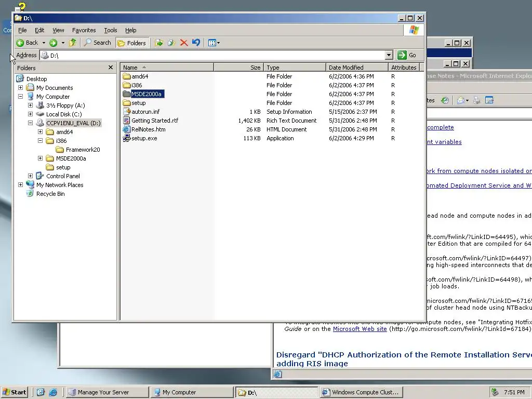Viewport: 532px width, 399px height.
Task: Go up one folder level icon
Action: click(73, 43)
